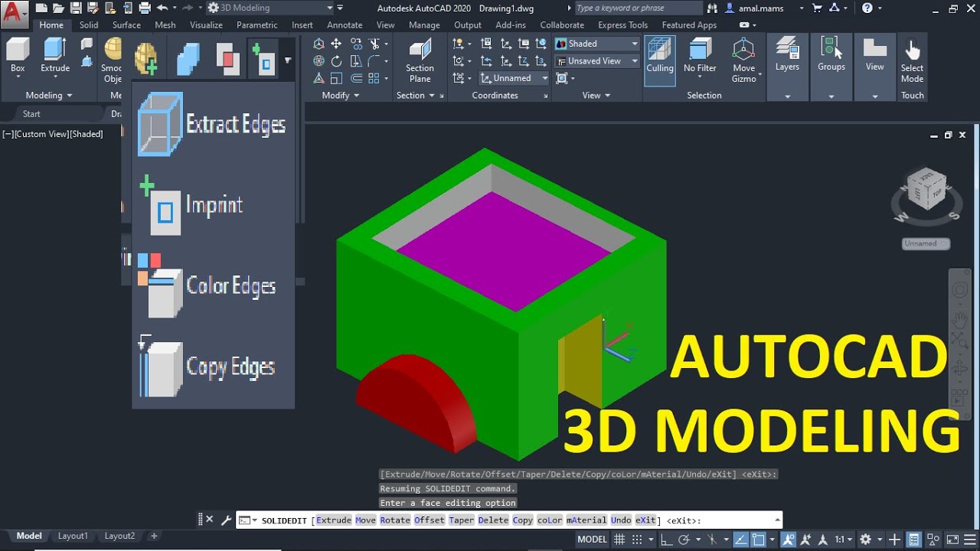Choose Extract Edges from the flyout
Screen dimensions: 980x551
pyautogui.click(x=213, y=124)
